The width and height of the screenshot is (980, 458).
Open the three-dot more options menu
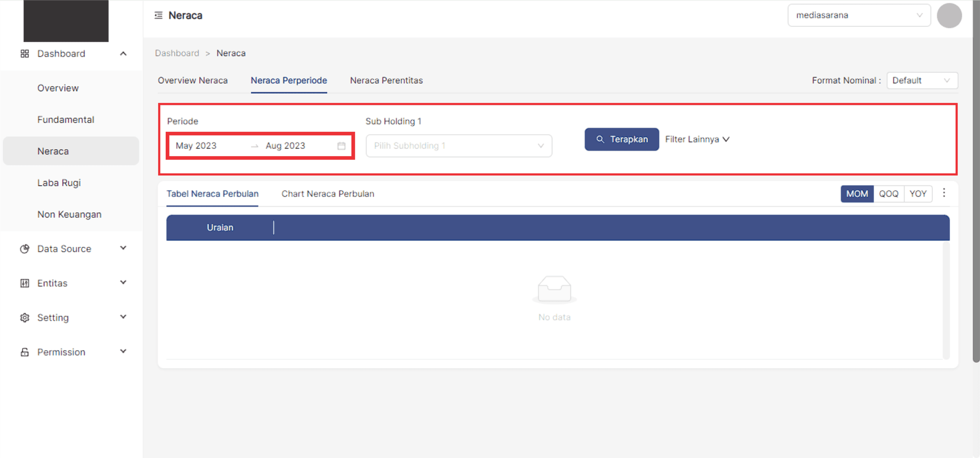click(x=944, y=193)
